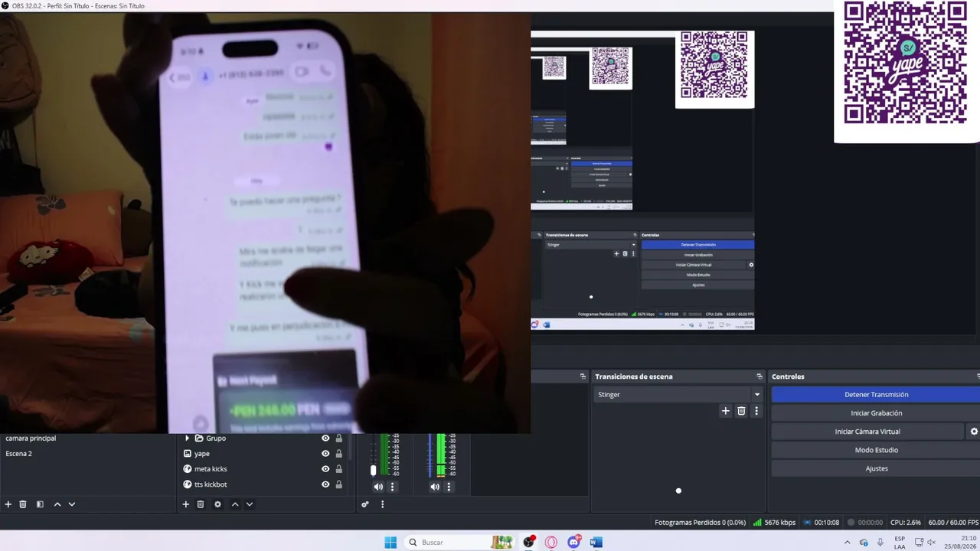Add a scene transition with plus icon

click(726, 411)
